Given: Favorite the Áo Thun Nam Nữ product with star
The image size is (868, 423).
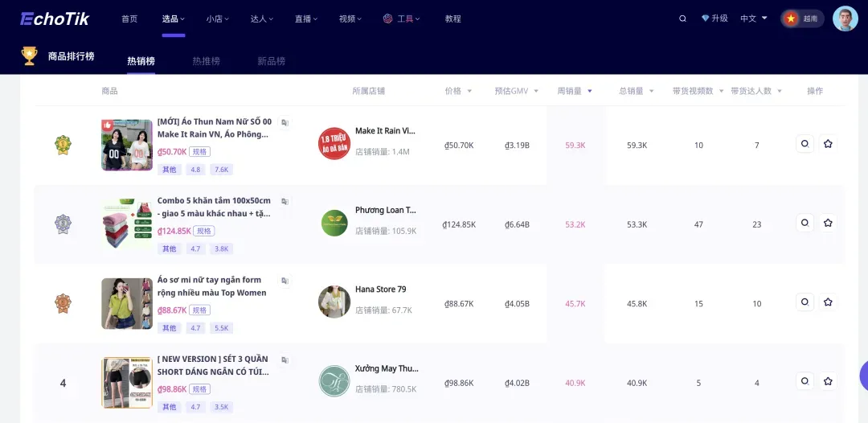Looking at the screenshot, I should [x=828, y=145].
